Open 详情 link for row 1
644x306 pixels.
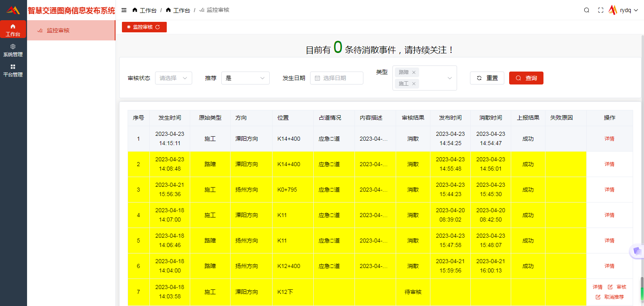pyautogui.click(x=609, y=139)
